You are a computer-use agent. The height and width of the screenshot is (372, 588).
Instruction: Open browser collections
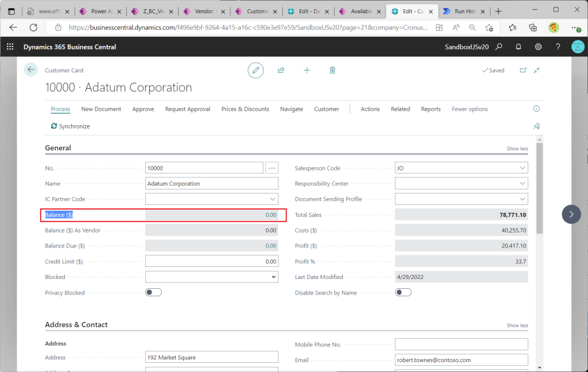tap(533, 28)
